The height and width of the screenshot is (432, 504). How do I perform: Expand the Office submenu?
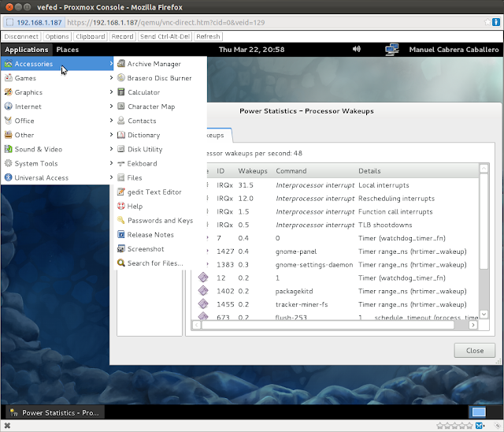coord(57,121)
